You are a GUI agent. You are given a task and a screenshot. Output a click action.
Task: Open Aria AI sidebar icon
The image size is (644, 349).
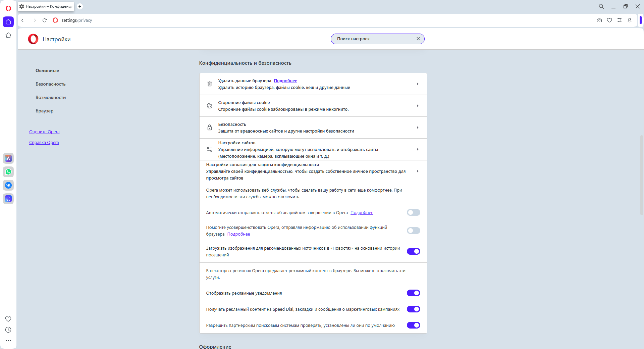tap(8, 158)
